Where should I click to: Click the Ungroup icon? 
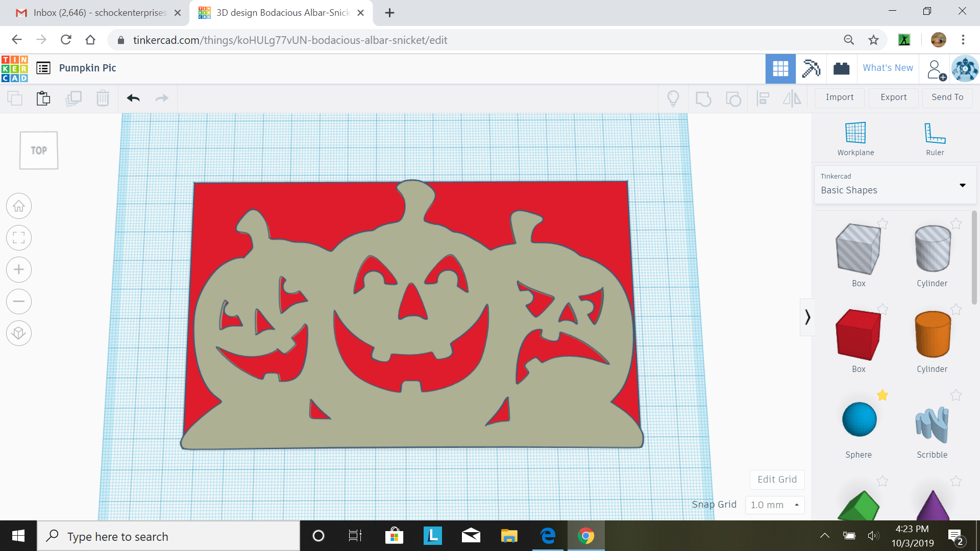pos(733,98)
